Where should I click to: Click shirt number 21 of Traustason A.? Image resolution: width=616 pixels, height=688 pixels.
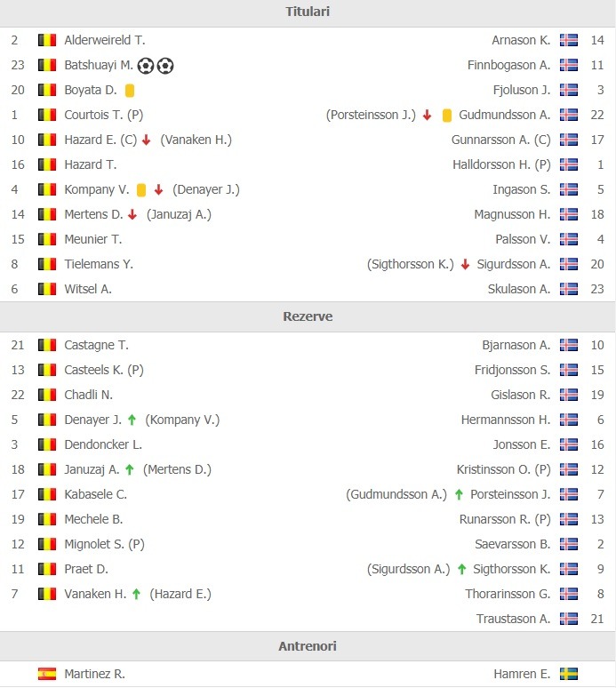(x=597, y=619)
